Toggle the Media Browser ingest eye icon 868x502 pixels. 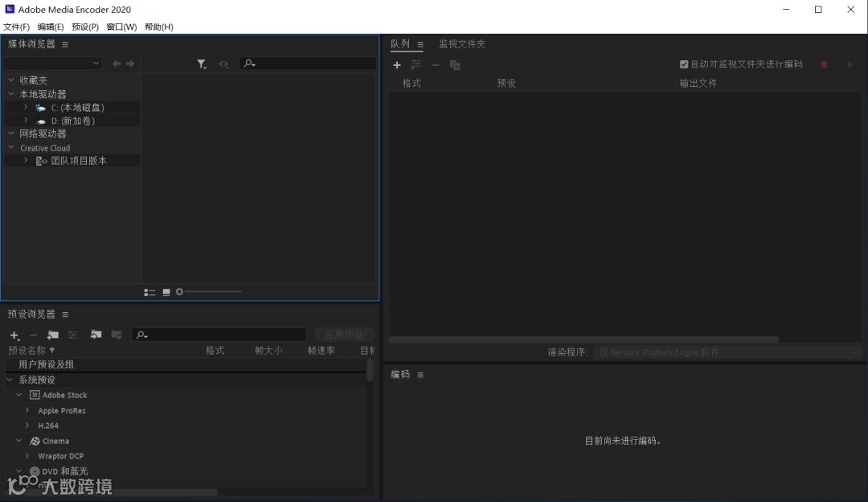(223, 64)
